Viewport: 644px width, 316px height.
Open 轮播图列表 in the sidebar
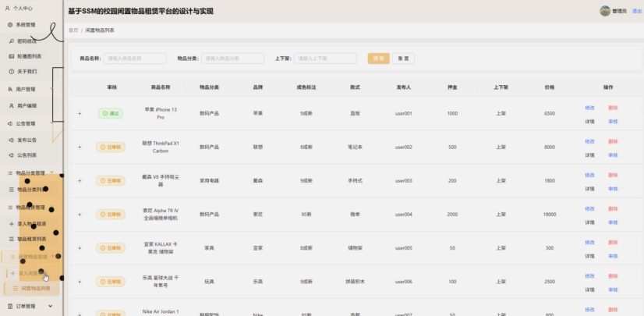pos(27,56)
